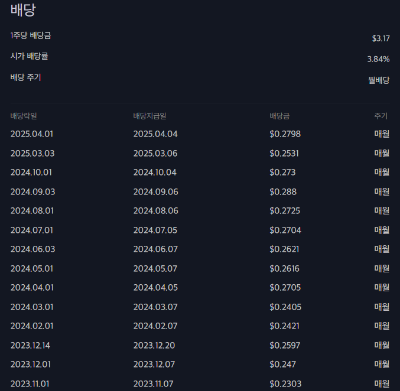Click the 배당지급일 column header
Image resolution: width=400 pixels, height=391 pixels.
tap(150, 116)
